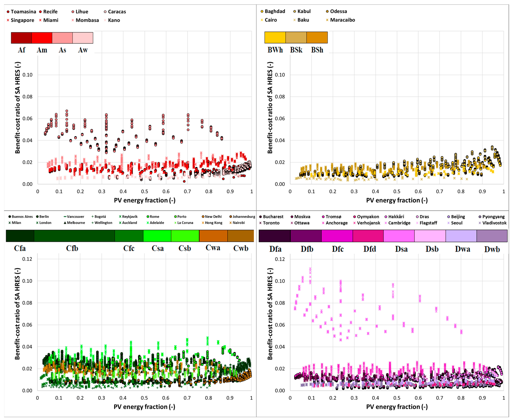
Task: Click the Hakkâri legend circle marker
Action: [386, 217]
